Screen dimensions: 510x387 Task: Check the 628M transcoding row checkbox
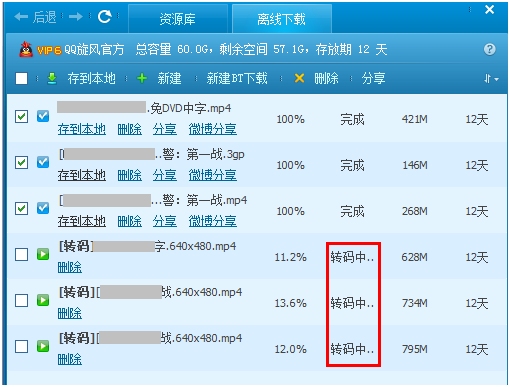tap(21, 255)
